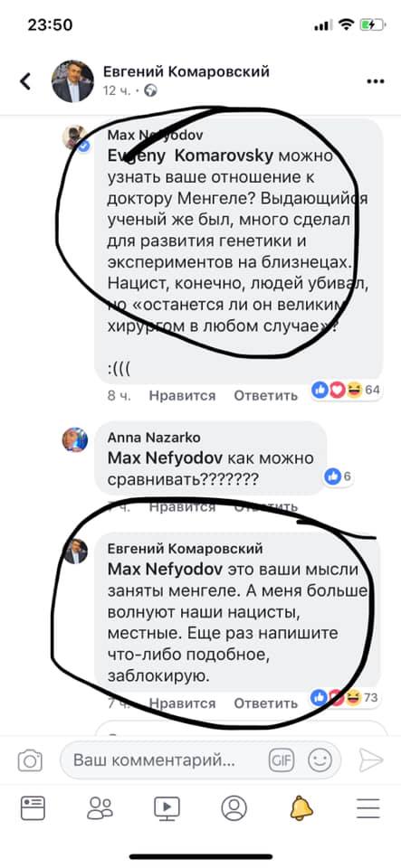Open the Friends tab in the bottom bar
Image resolution: width=401 pixels, height=868 pixels.
click(100, 807)
